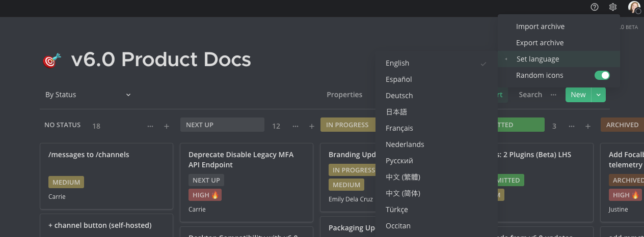
Task: Open the help question-mark icon
Action: [595, 7]
